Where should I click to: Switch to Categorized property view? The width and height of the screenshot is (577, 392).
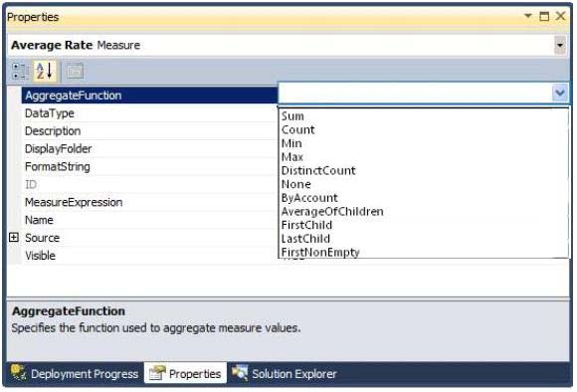20,71
